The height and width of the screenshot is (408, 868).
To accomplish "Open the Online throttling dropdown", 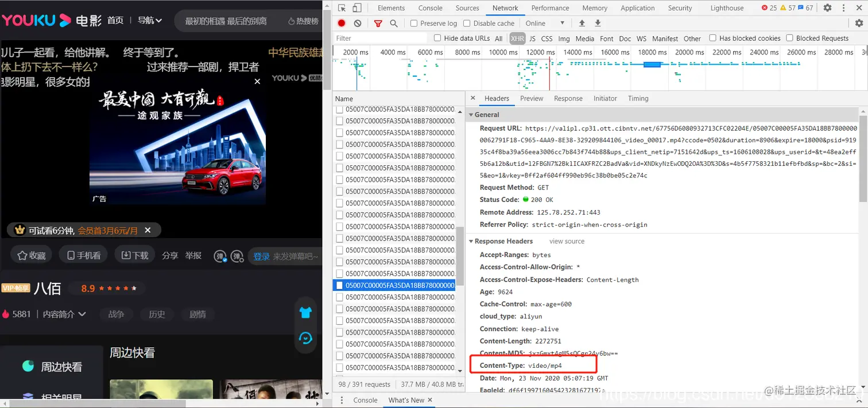I will tap(545, 23).
